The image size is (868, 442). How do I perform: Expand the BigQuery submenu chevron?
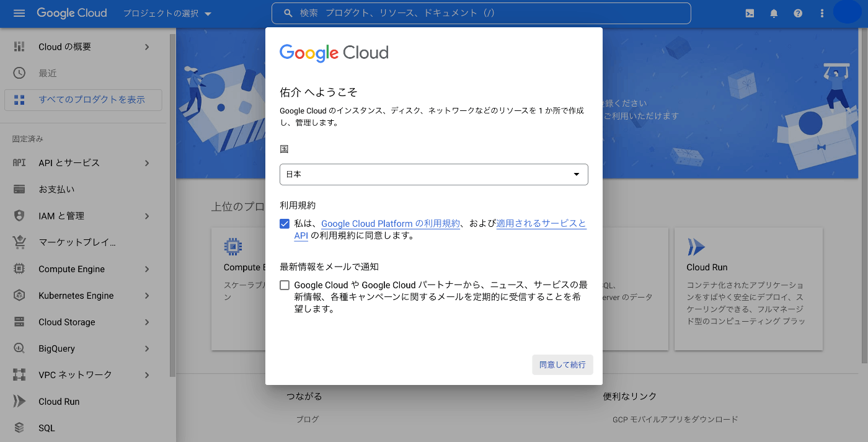(x=147, y=348)
